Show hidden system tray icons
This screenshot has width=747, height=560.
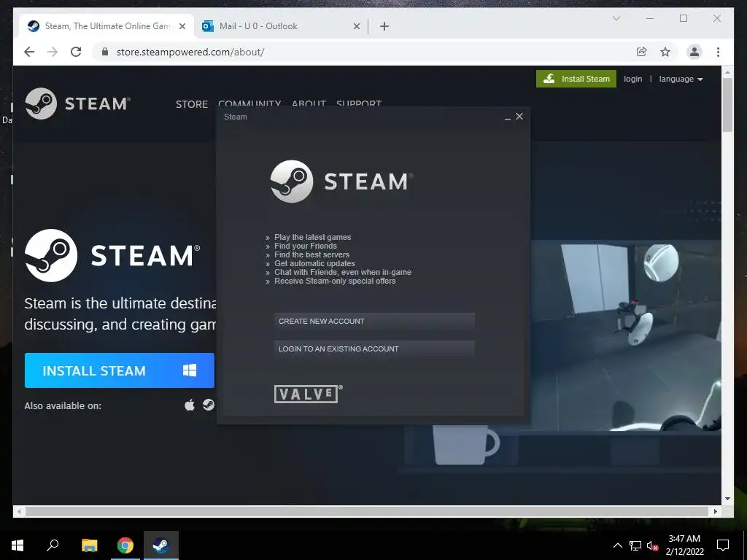(617, 545)
